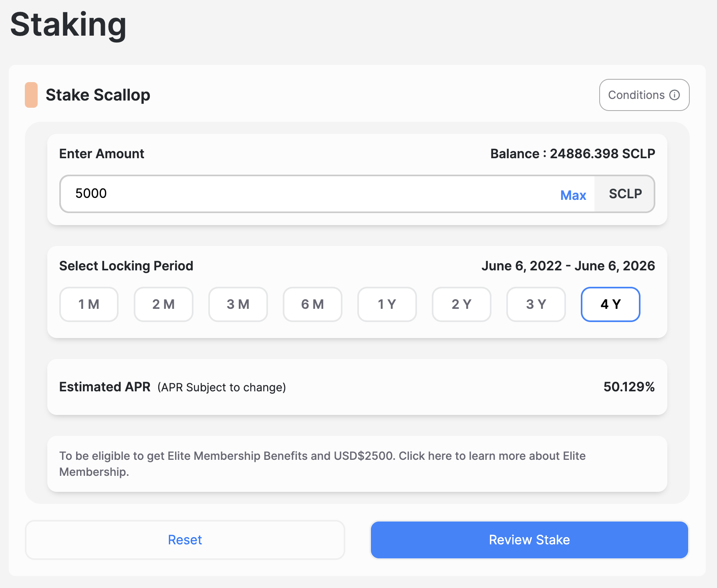The image size is (717, 588).
Task: Select the 1 M locking period
Action: (89, 304)
